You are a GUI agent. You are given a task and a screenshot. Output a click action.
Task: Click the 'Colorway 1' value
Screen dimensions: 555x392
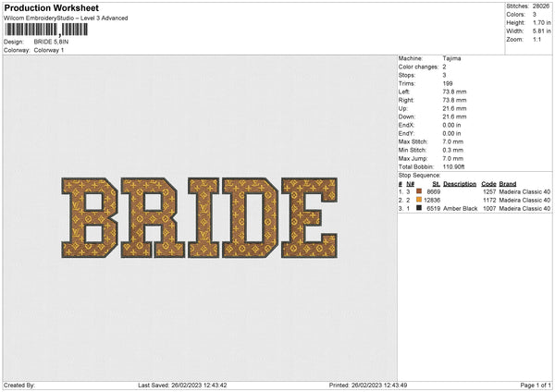click(49, 50)
